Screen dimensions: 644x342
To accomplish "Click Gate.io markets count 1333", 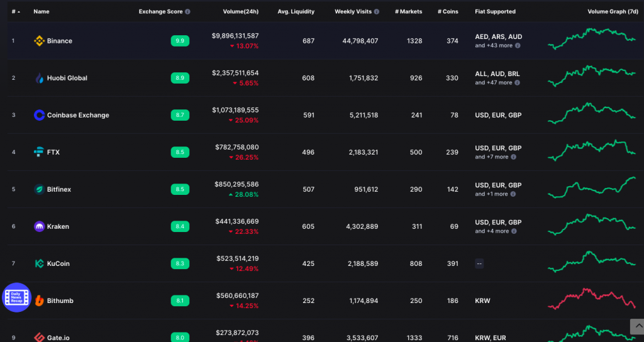I will [x=416, y=338].
